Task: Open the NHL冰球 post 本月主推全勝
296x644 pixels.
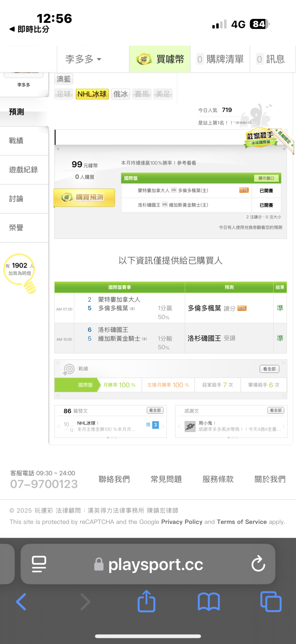Action: 106,426
